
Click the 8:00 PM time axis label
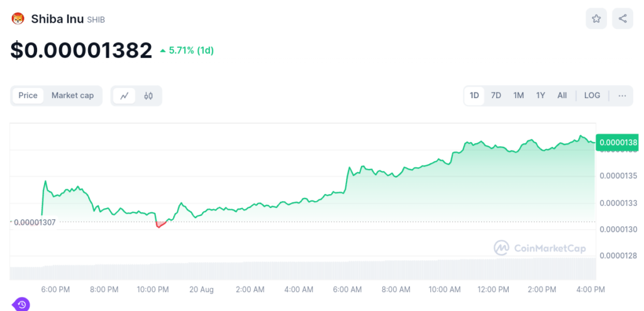(x=104, y=290)
